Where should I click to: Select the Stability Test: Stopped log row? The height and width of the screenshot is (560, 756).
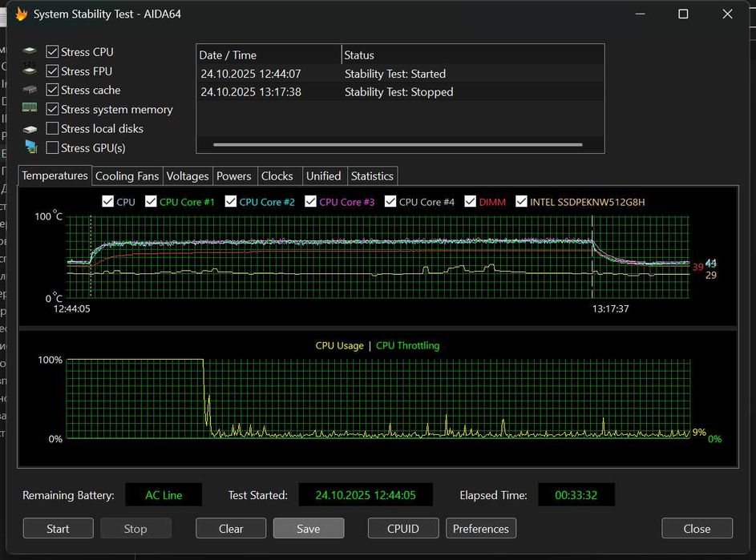(400, 92)
